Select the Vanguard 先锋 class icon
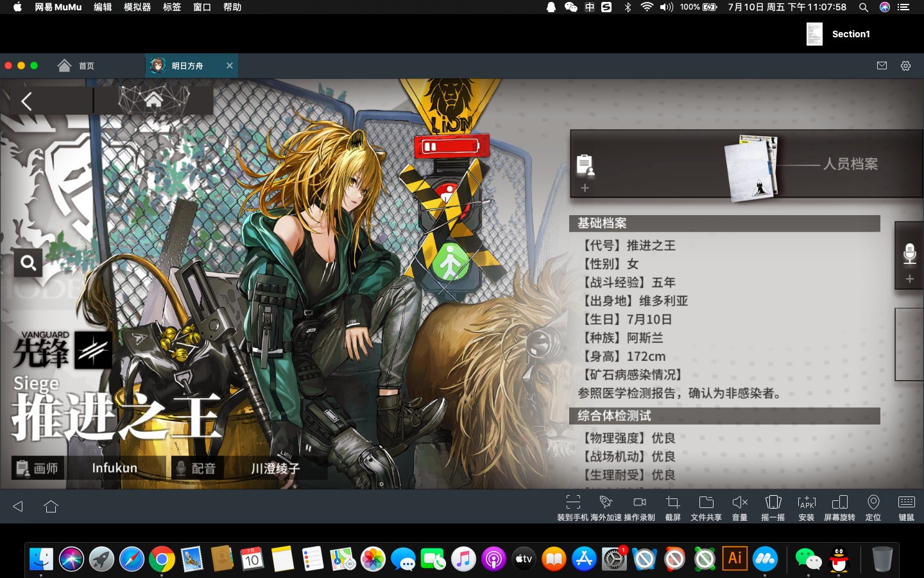Viewport: 924px width, 578px height. pos(94,350)
